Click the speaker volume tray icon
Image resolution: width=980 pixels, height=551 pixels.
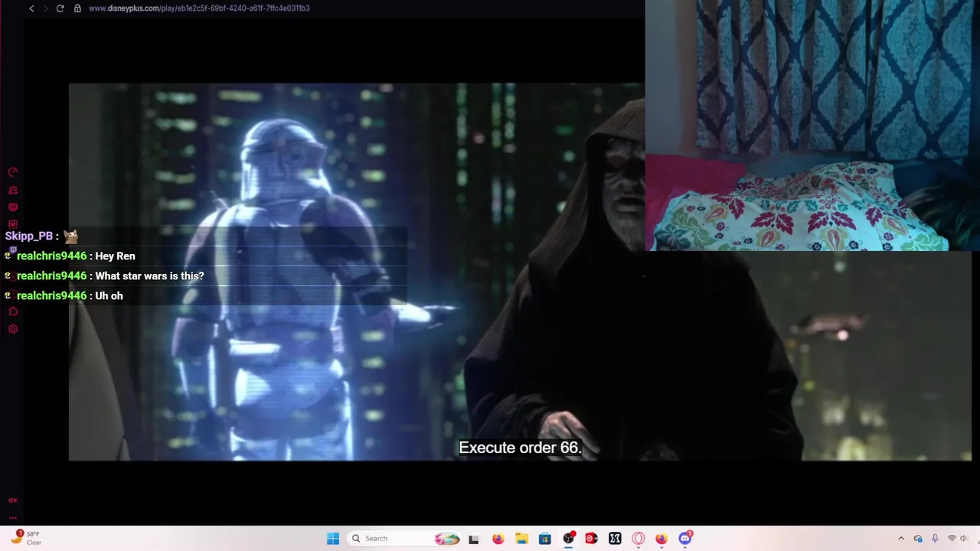pos(964,539)
